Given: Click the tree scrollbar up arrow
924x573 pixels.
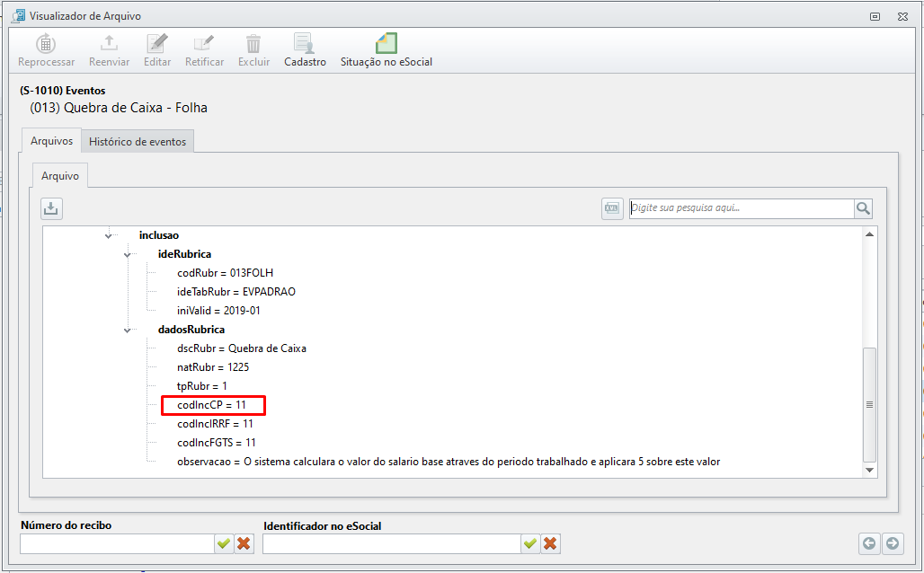Looking at the screenshot, I should tap(869, 234).
